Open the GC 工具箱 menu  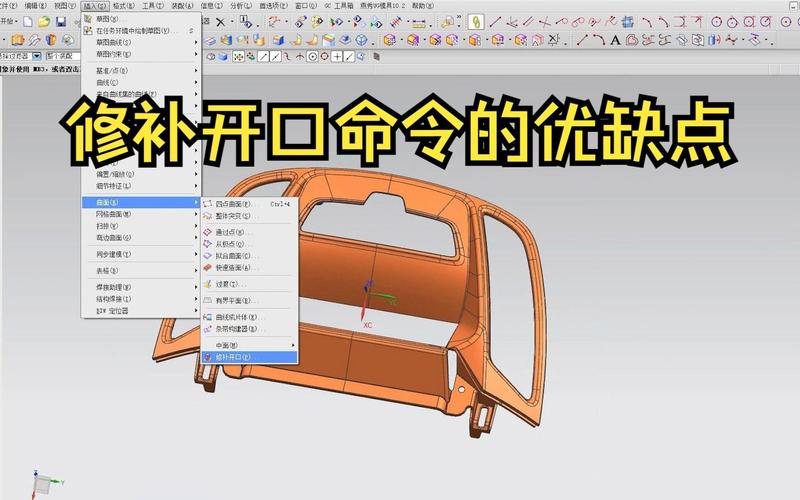[x=339, y=6]
